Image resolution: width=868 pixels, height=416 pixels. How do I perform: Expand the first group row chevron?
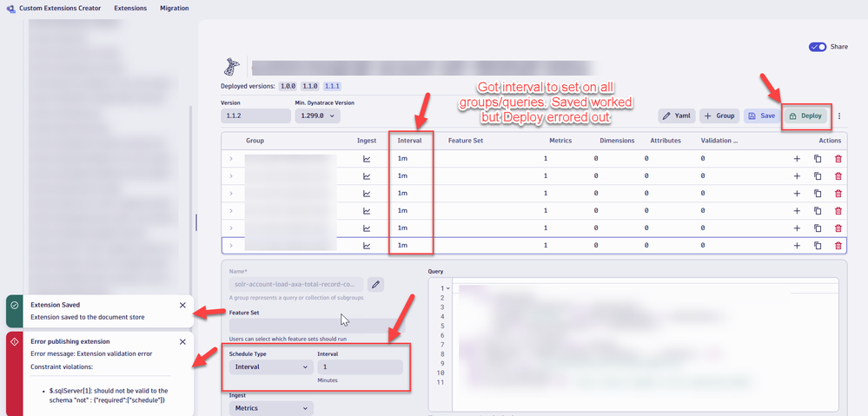tap(231, 159)
